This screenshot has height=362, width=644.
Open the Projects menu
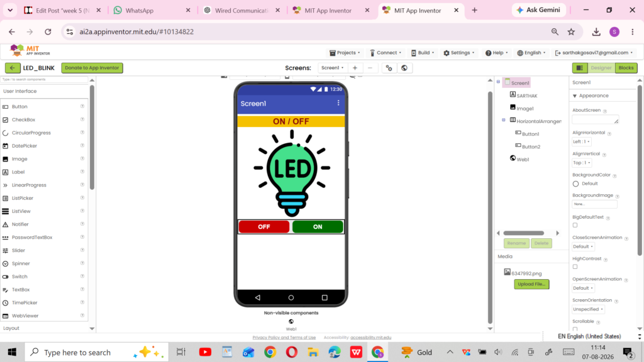345,53
